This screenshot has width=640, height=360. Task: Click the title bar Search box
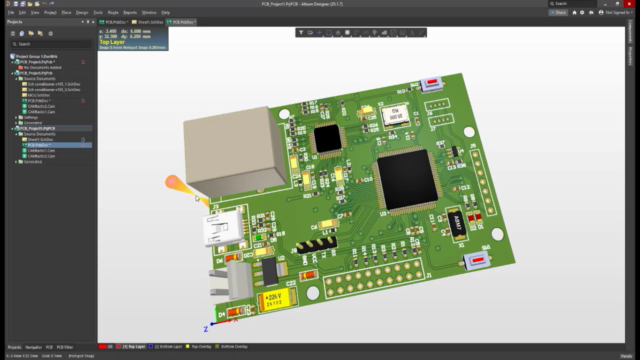coord(572,4)
